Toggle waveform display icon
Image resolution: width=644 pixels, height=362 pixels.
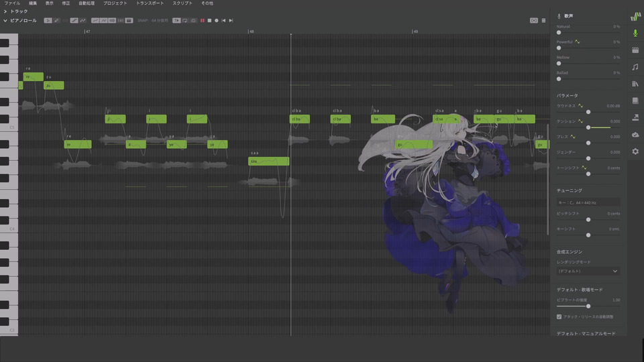coord(112,21)
